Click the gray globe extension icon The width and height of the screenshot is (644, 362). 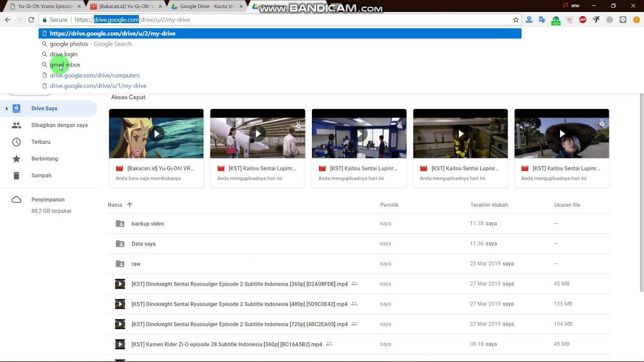(609, 20)
